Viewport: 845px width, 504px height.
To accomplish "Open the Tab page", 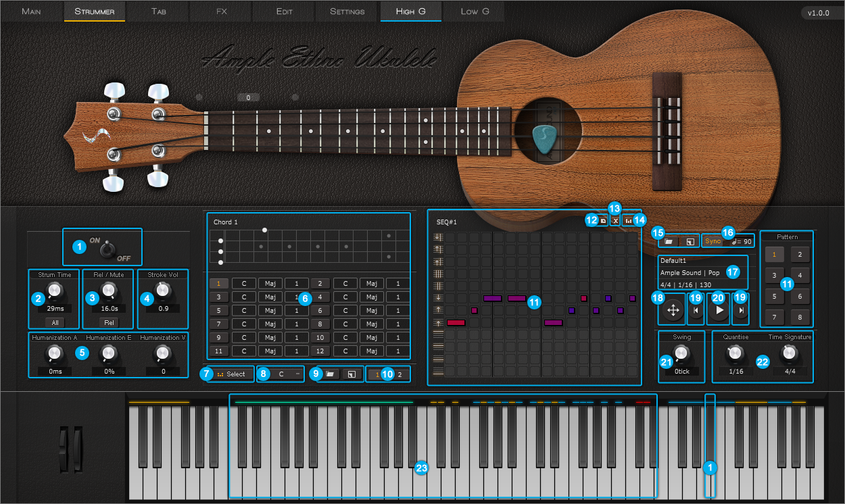I will pyautogui.click(x=158, y=11).
